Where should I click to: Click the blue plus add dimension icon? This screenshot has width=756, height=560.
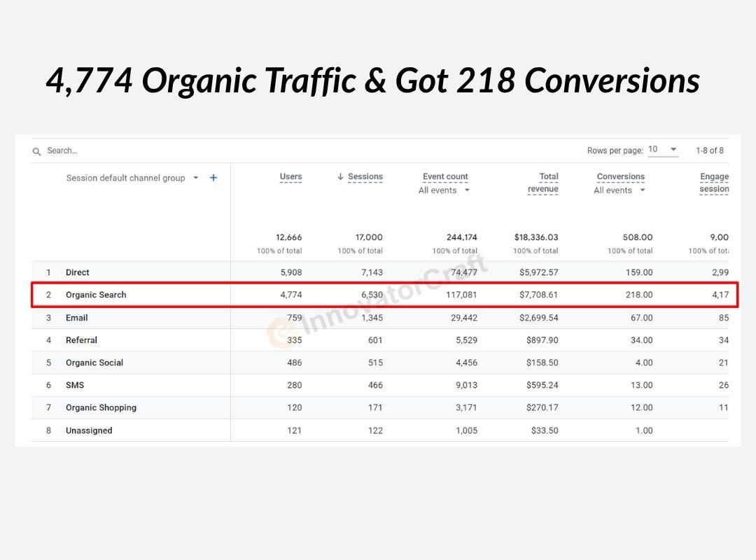pyautogui.click(x=213, y=178)
